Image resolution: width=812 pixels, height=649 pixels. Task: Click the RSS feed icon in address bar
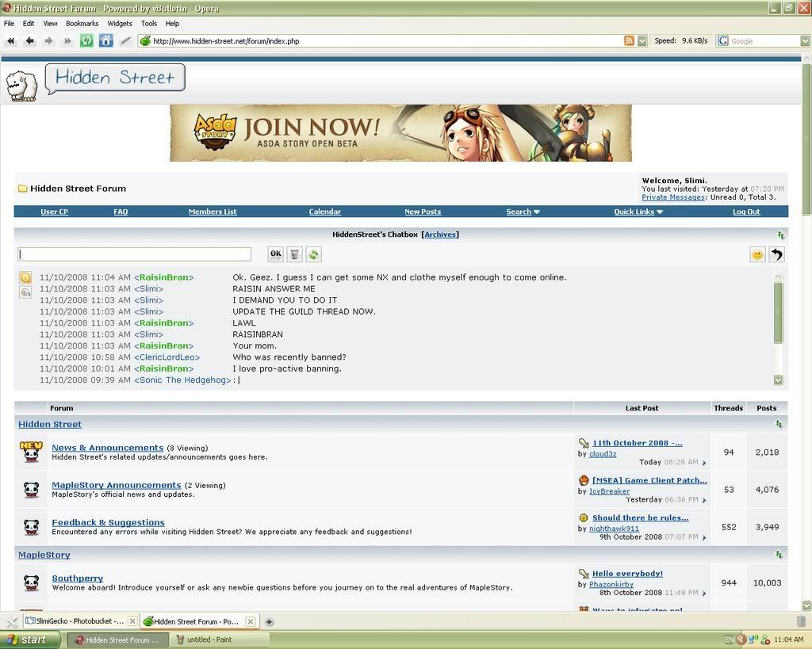tap(629, 41)
